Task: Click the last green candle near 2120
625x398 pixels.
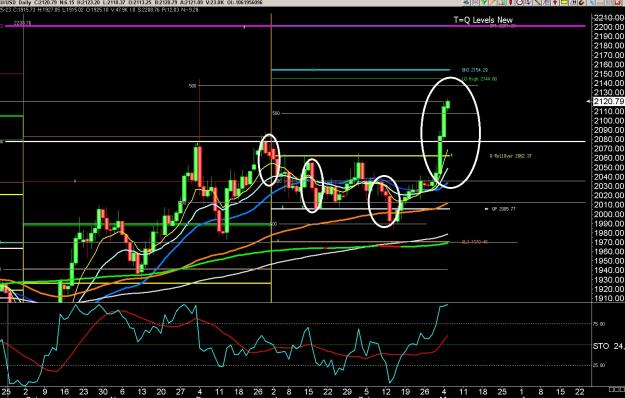Action: tap(448, 104)
